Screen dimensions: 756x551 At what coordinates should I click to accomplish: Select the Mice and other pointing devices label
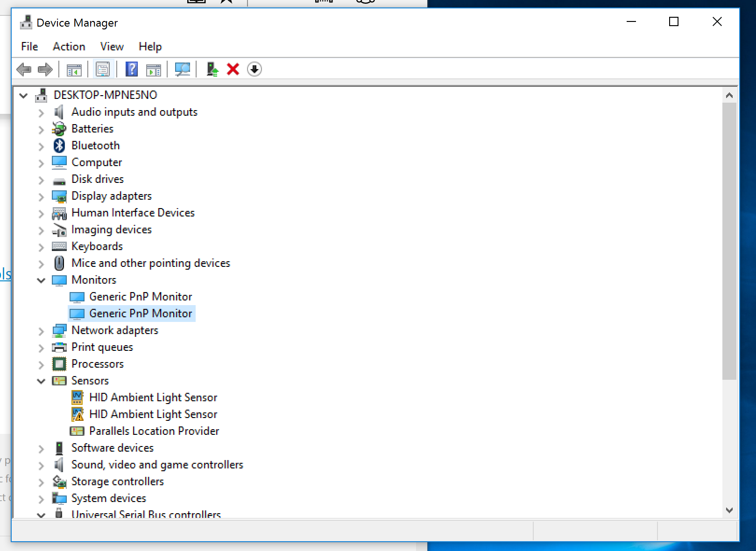pos(151,263)
